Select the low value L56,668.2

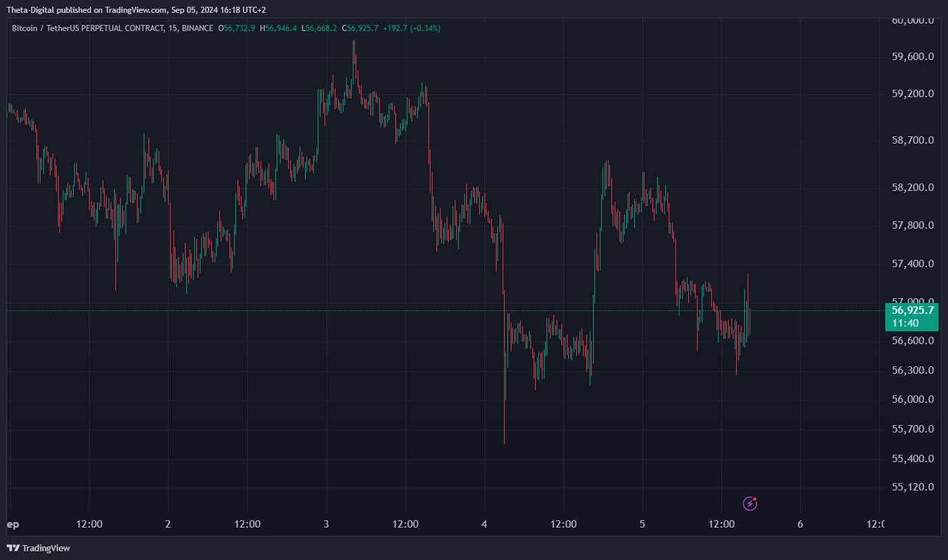[x=319, y=28]
